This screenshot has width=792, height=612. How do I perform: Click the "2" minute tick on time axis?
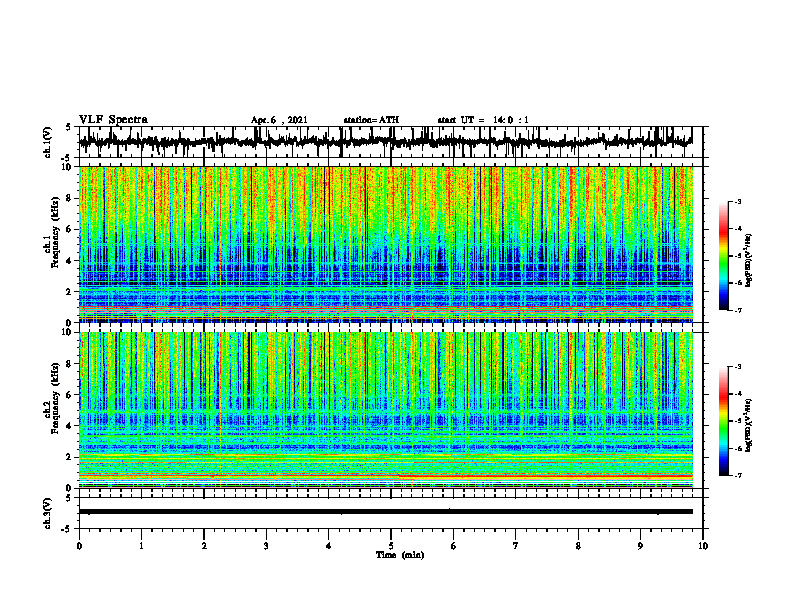(x=204, y=546)
